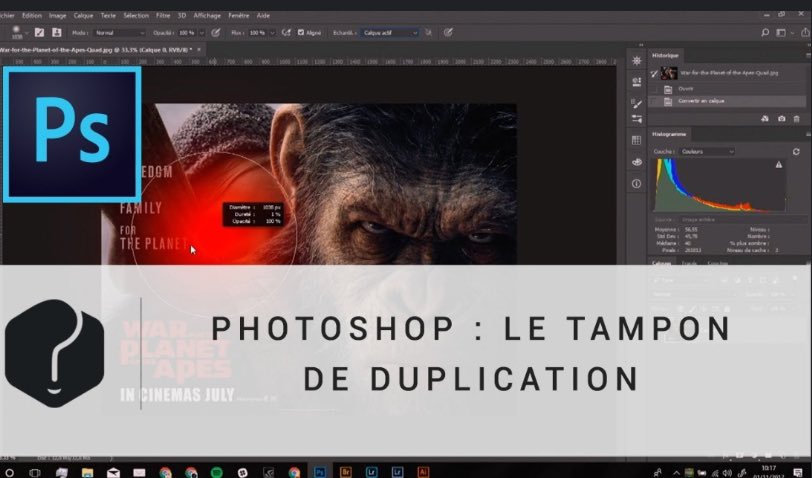This screenshot has width=812, height=478.
Task: Open the Calque menu
Action: point(83,16)
